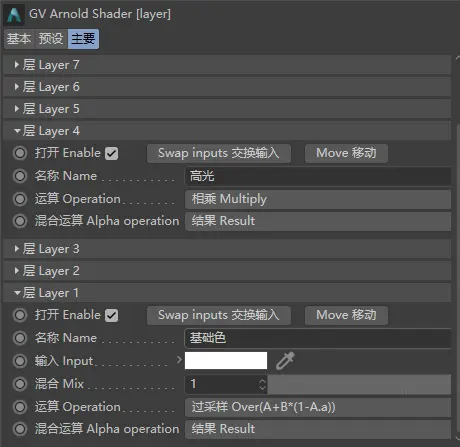Click animation dot beside Layer 1 Enable
The width and height of the screenshot is (460, 447).
pyautogui.click(x=20, y=315)
